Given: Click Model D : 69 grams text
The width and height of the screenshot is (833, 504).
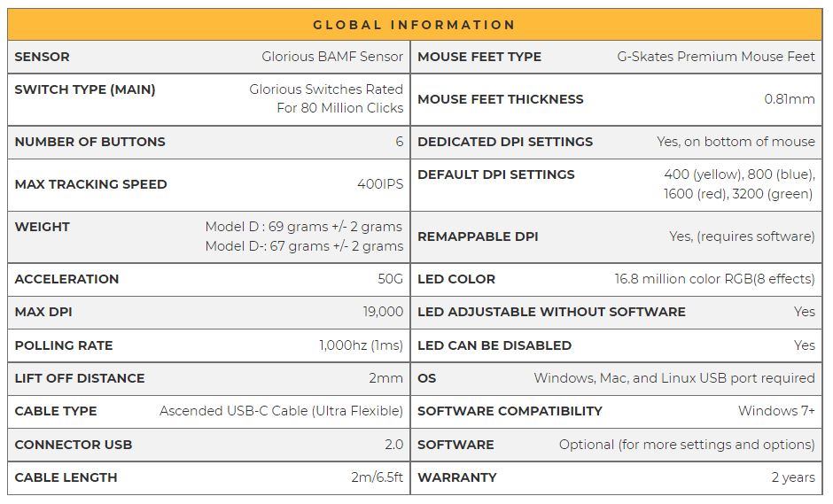Looking at the screenshot, I should [x=304, y=227].
